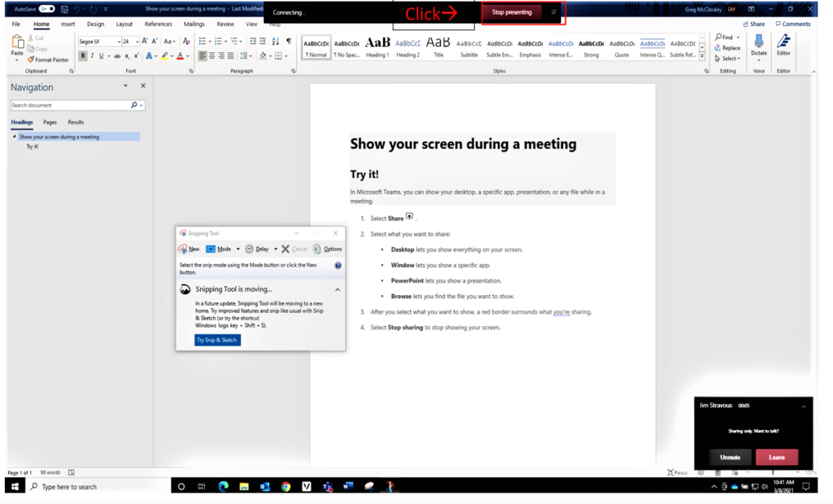Open the Insert tab

68,24
